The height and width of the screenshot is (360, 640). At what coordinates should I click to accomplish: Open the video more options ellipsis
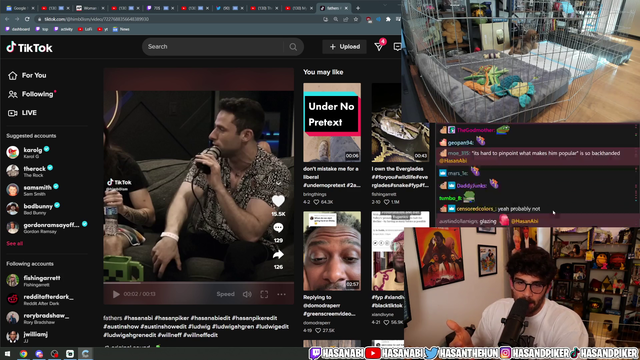pos(281,294)
